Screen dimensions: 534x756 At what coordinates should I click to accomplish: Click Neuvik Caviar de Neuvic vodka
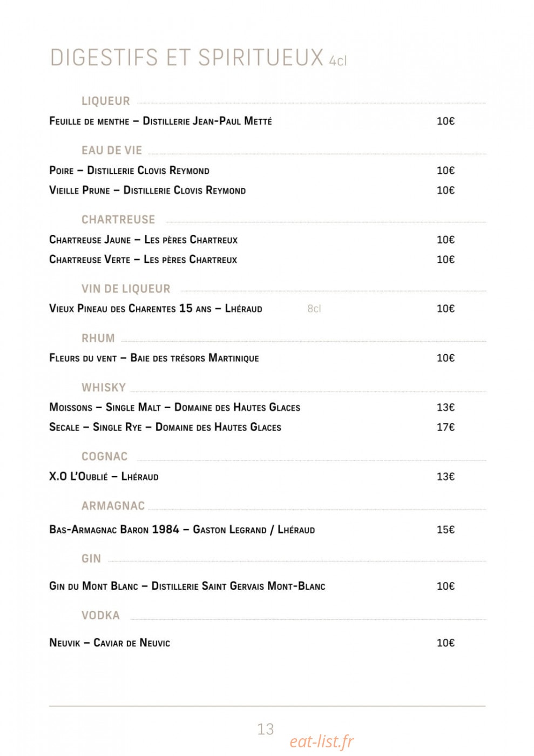110,643
